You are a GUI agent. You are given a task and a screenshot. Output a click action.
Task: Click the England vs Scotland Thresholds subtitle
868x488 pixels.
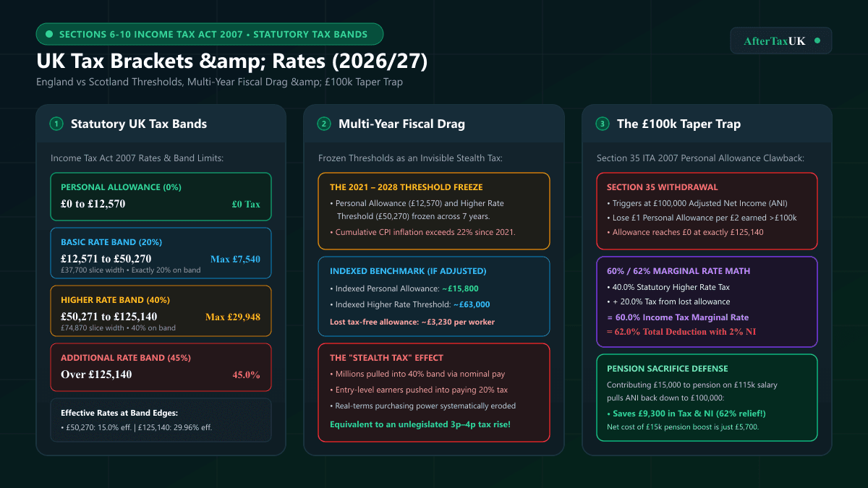pyautogui.click(x=219, y=82)
